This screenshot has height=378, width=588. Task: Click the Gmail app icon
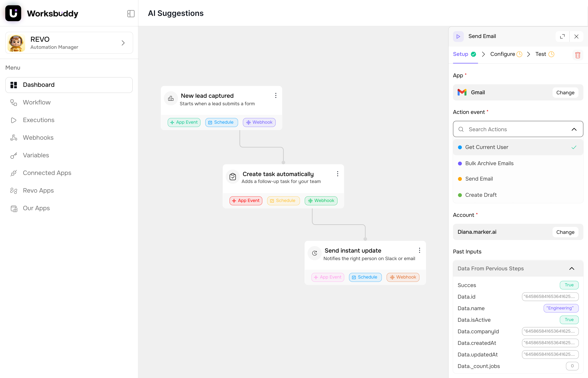coord(462,93)
